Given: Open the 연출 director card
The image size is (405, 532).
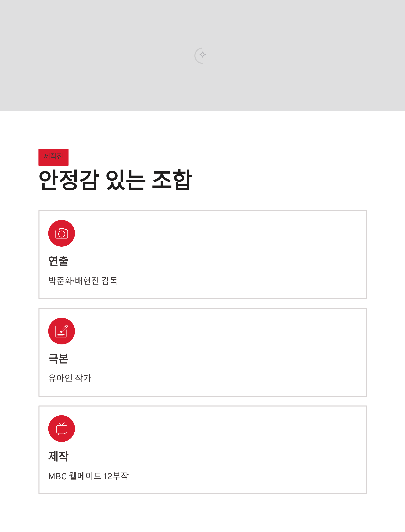Looking at the screenshot, I should click(202, 254).
